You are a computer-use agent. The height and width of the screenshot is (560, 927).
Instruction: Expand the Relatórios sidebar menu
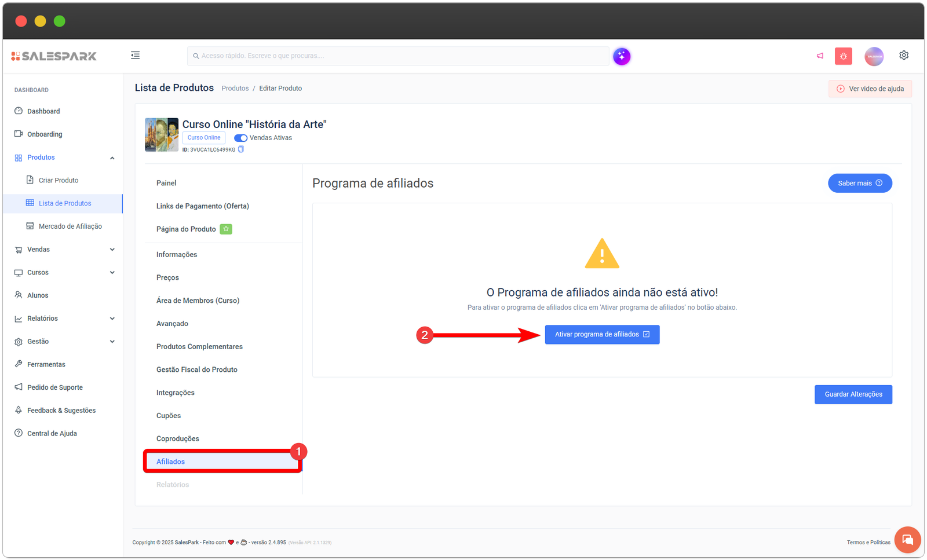[x=112, y=319]
